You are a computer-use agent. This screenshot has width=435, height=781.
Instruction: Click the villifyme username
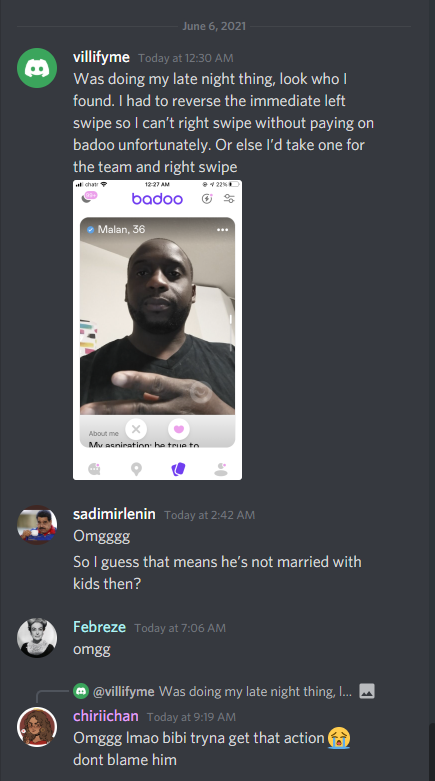[x=102, y=57]
